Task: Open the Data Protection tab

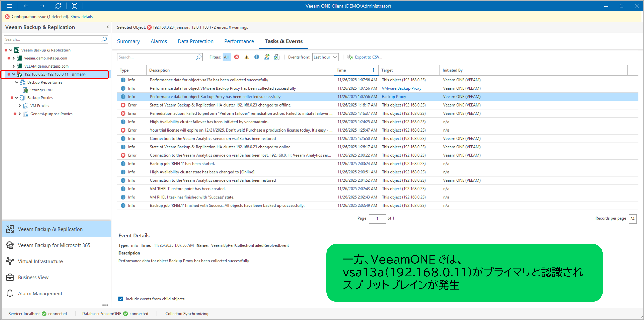Action: pos(195,41)
